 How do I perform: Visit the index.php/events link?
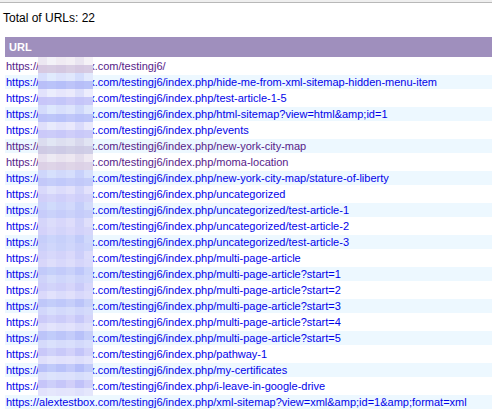click(x=127, y=130)
